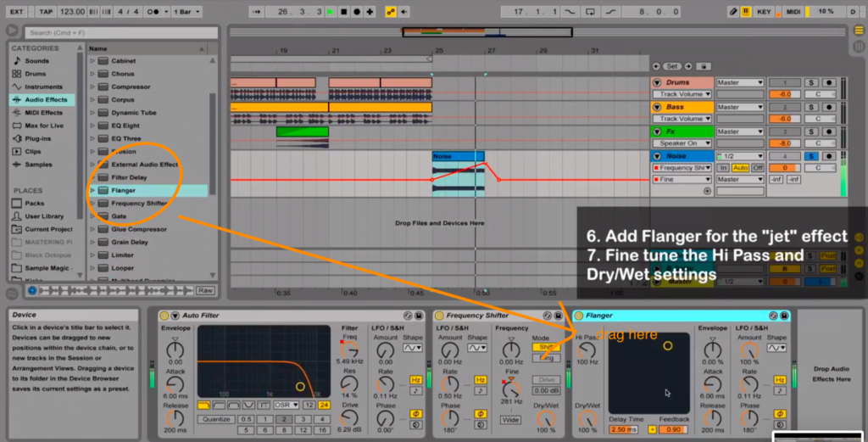Open the Frequency Shifter automation device chooser

682,168
